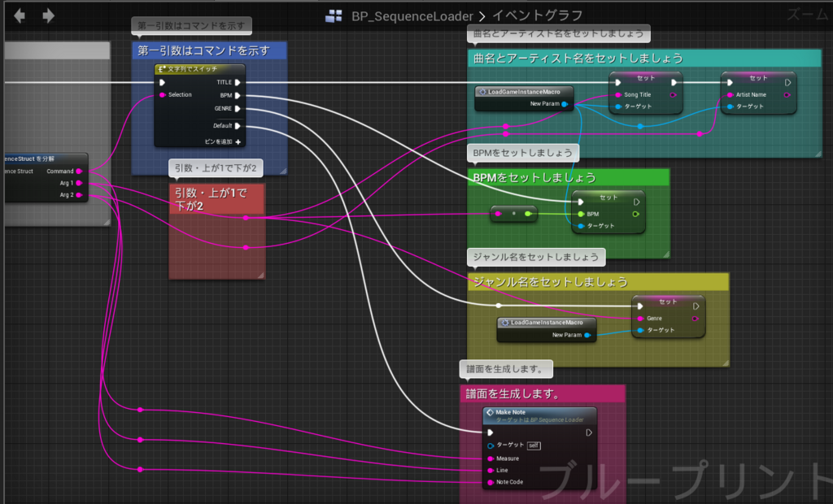This screenshot has height=504, width=833.
Task: Click the gray 譜面を生成します。 comment bubble
Action: pyautogui.click(x=506, y=368)
